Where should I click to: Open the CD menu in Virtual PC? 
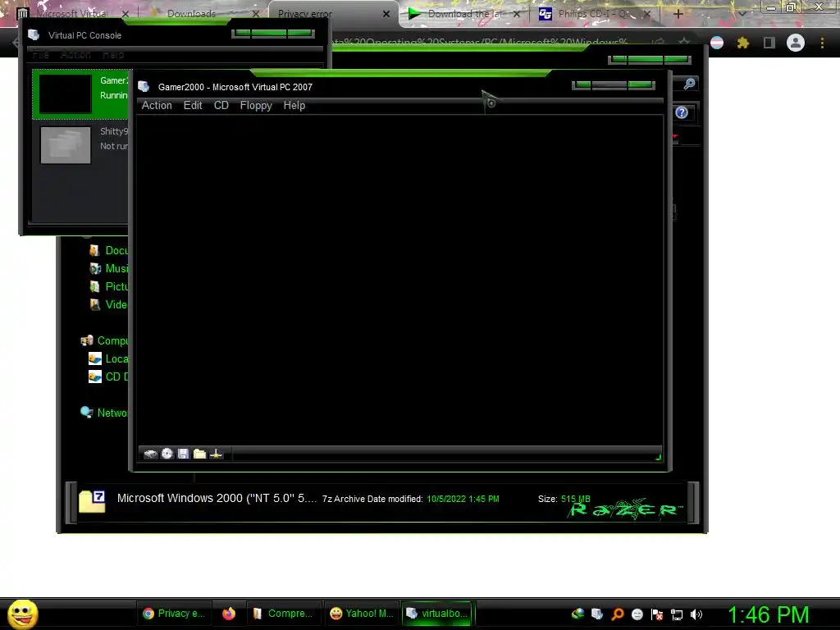click(x=221, y=106)
